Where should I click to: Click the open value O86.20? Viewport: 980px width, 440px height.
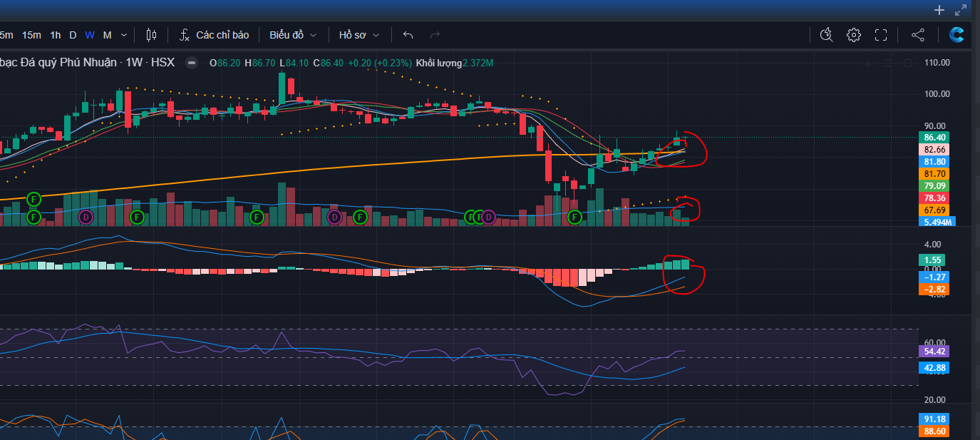tap(225, 63)
